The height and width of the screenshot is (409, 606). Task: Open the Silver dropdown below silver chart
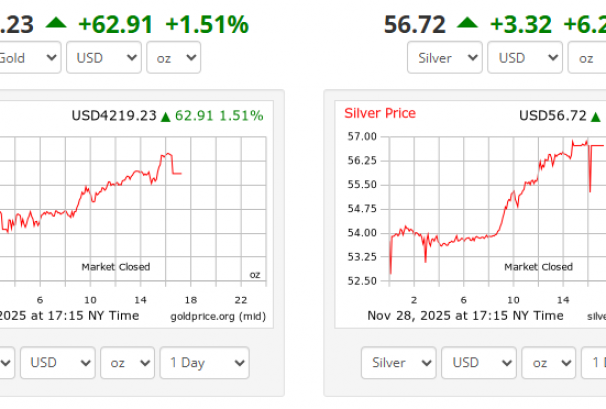tap(398, 362)
